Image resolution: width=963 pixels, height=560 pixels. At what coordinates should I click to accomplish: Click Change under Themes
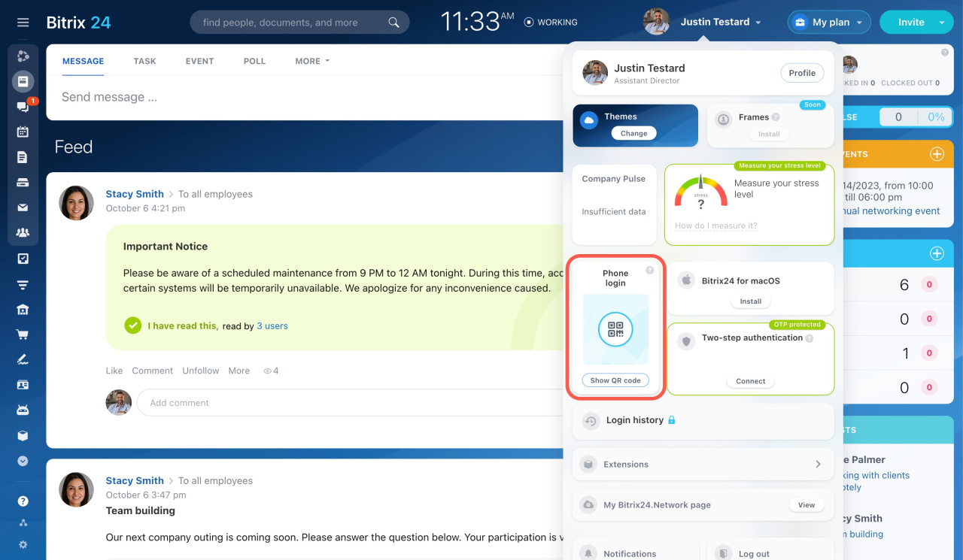pyautogui.click(x=633, y=133)
